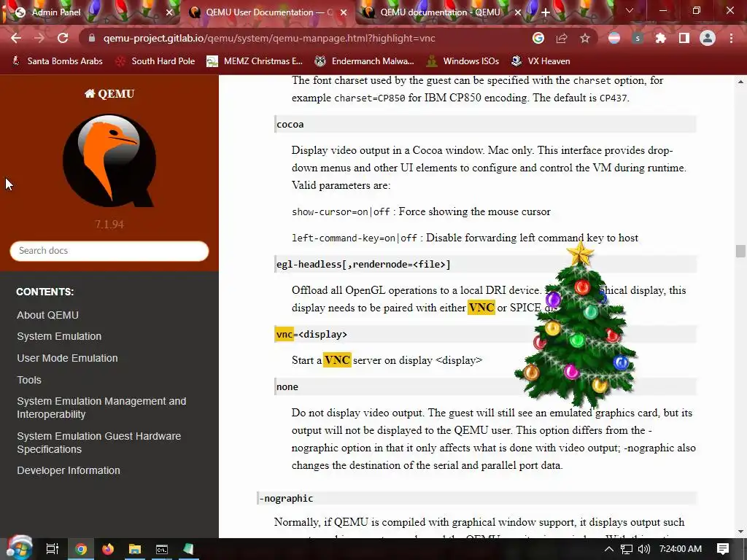Click the browser forward arrow
Image resolution: width=747 pixels, height=560 pixels.
tap(39, 38)
